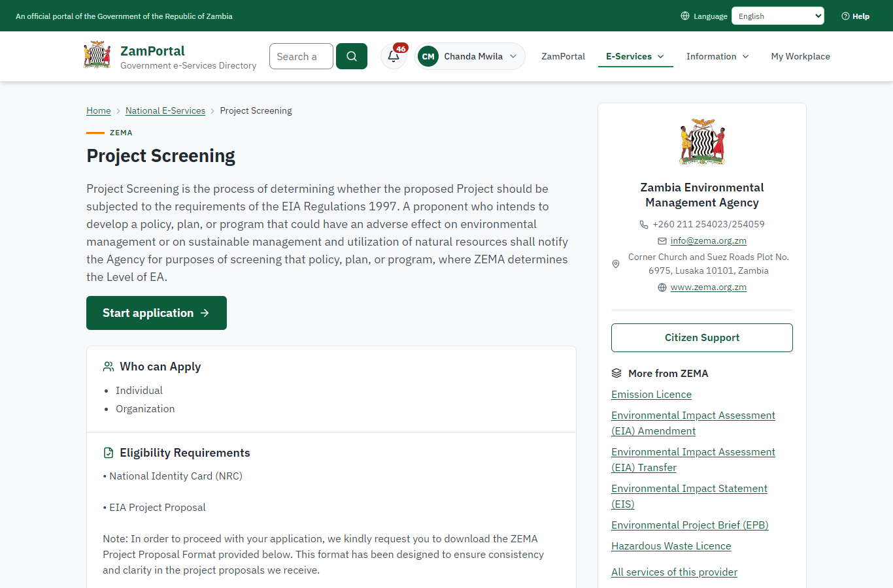Click the ZamPortal site title text
The image size is (893, 588).
(x=152, y=51)
